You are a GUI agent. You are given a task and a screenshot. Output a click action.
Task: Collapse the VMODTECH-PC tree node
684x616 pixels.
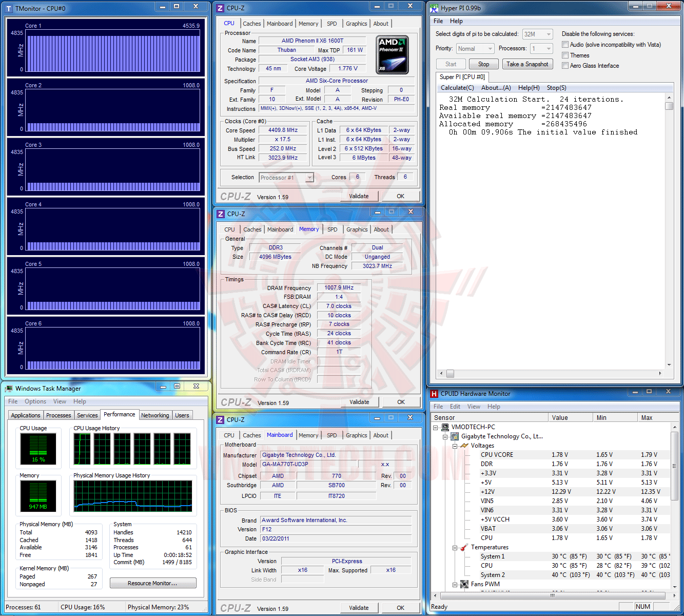tap(436, 427)
